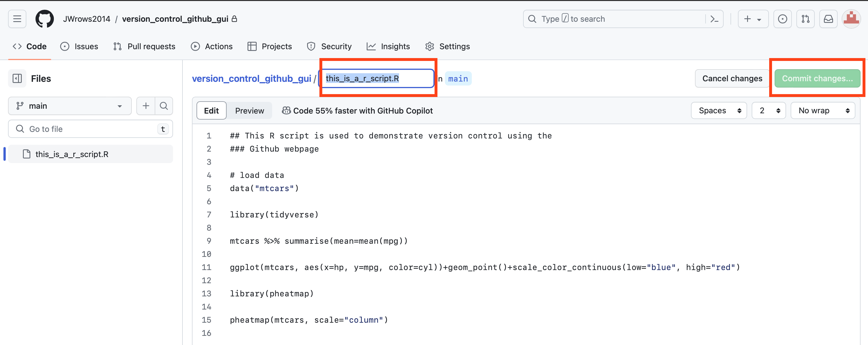Open pull requests icon in header

[x=805, y=19]
